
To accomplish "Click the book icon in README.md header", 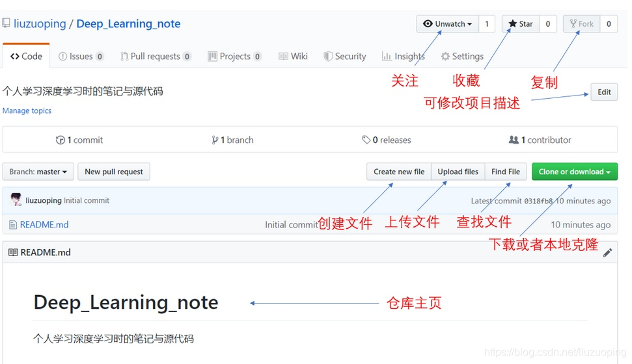I will click(x=13, y=252).
